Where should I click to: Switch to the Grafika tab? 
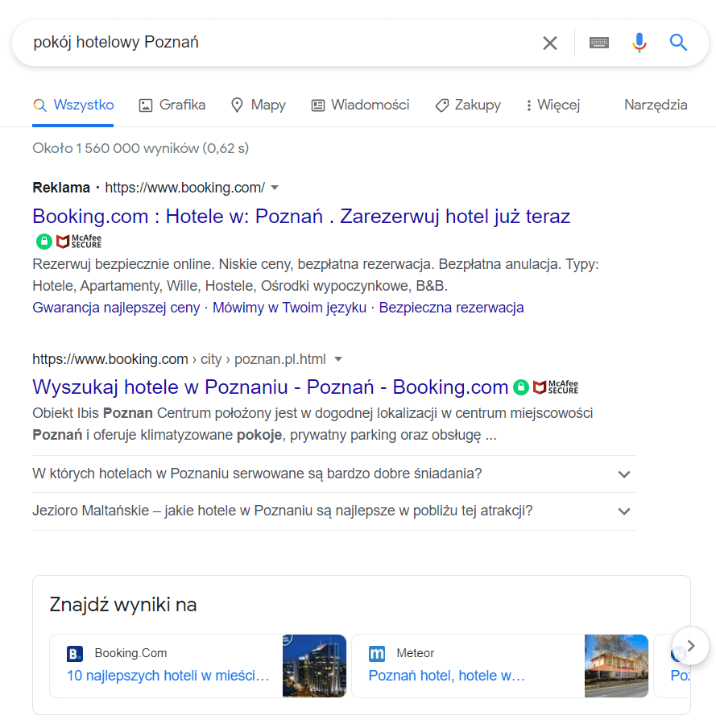click(x=172, y=105)
